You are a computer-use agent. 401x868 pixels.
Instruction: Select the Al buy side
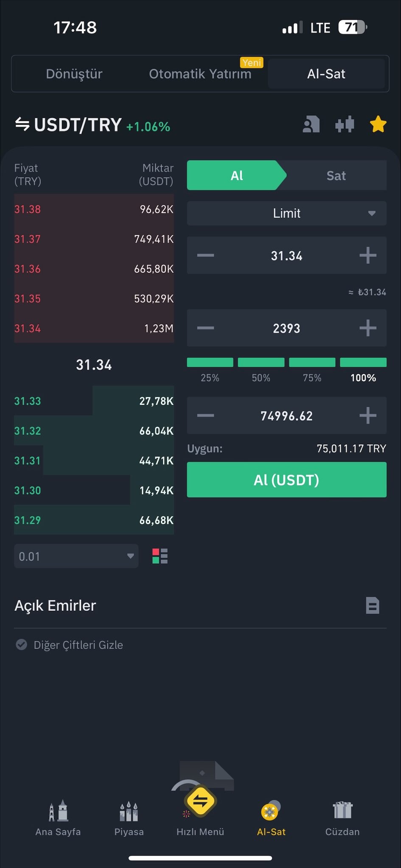click(236, 175)
